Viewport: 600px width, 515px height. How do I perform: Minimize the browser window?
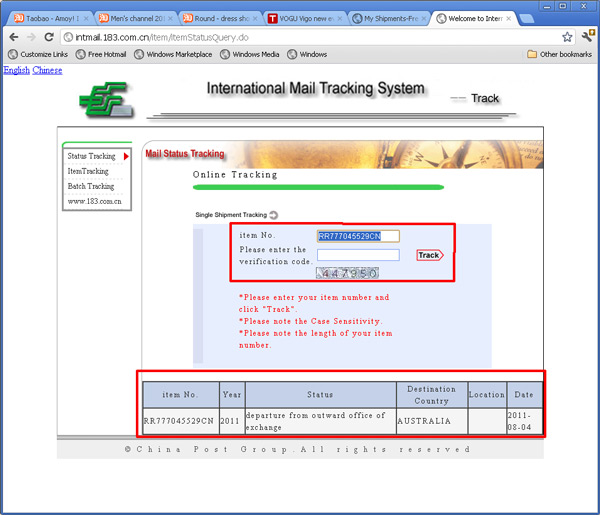547,7
